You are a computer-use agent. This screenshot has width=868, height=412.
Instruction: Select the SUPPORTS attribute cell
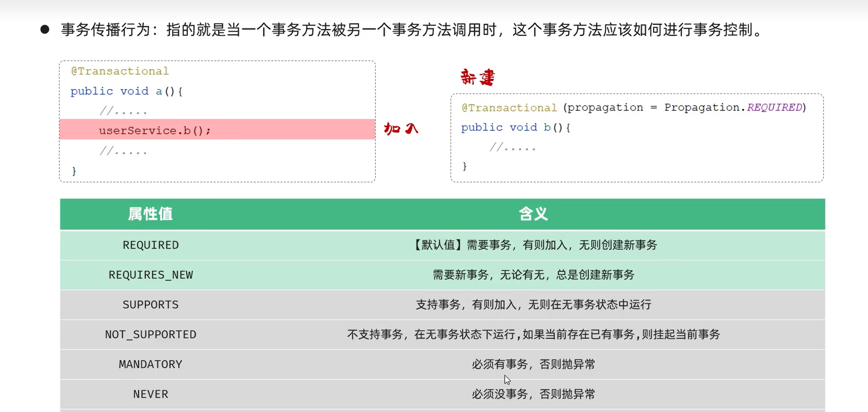point(151,305)
